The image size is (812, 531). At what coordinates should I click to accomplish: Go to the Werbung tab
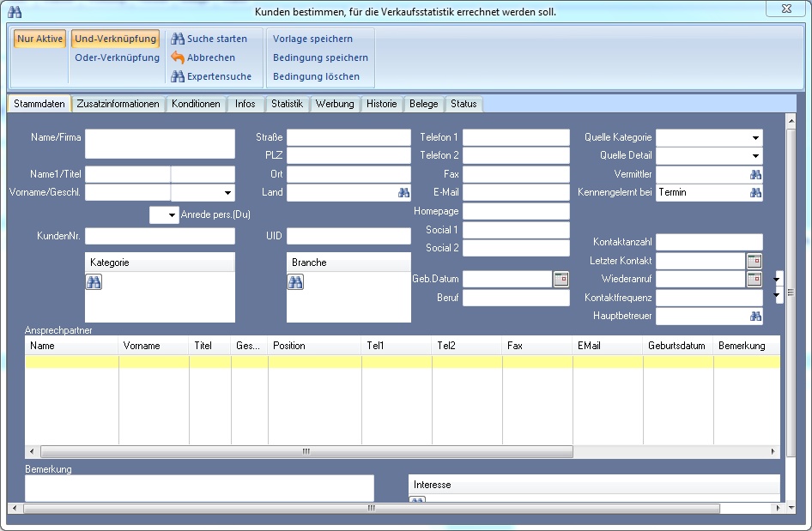click(x=335, y=104)
